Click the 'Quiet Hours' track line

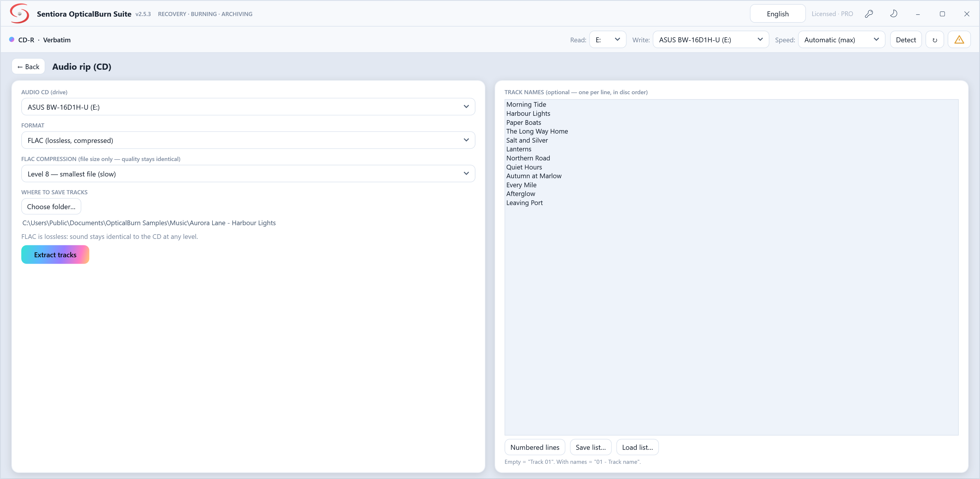tap(524, 167)
